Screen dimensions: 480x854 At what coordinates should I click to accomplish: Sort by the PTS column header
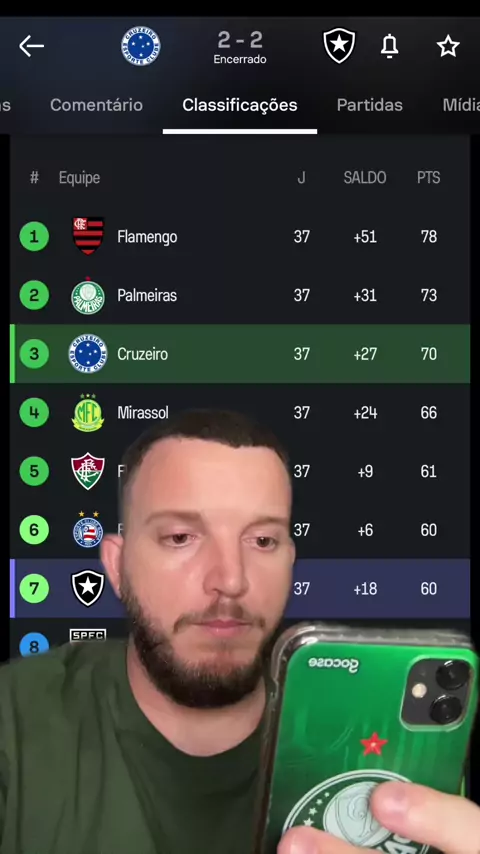click(428, 178)
